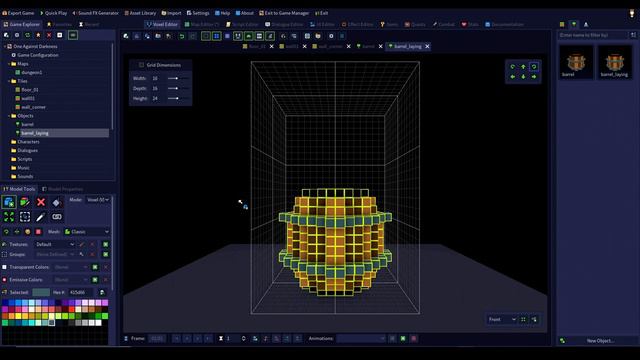
Task: Open the Mode dropdown
Action: pyautogui.click(x=97, y=200)
